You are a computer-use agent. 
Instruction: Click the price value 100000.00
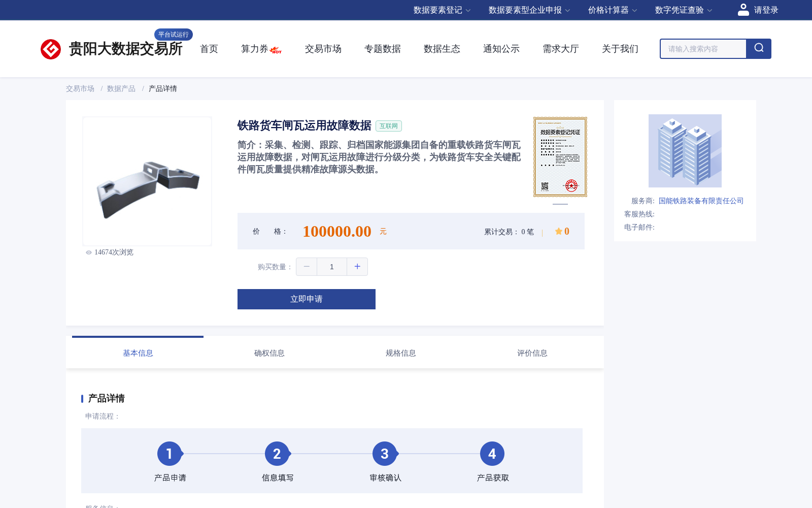tap(337, 232)
